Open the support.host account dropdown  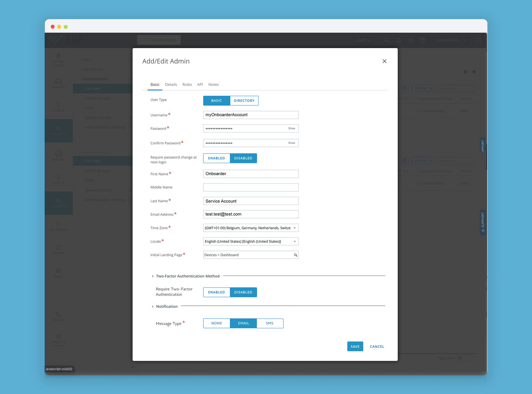pyautogui.click(x=451, y=40)
